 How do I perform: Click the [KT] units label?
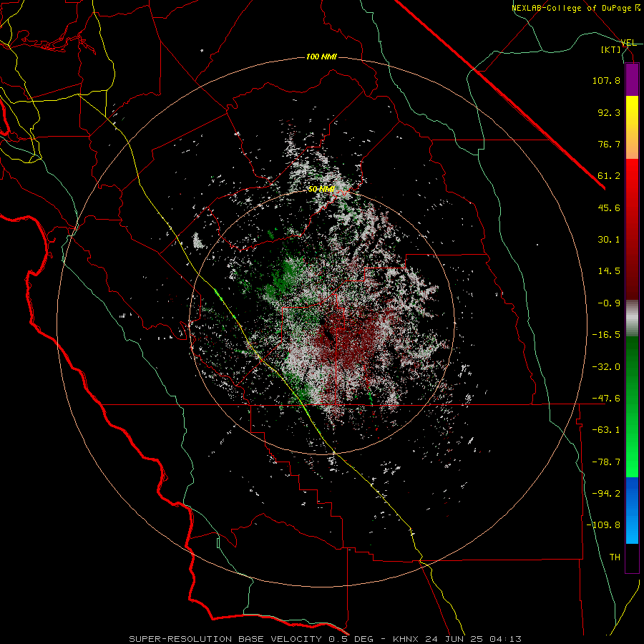tap(611, 49)
